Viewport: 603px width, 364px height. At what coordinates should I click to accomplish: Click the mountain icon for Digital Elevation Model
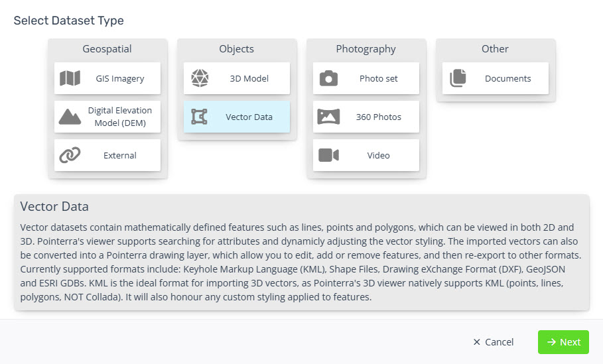tap(70, 117)
